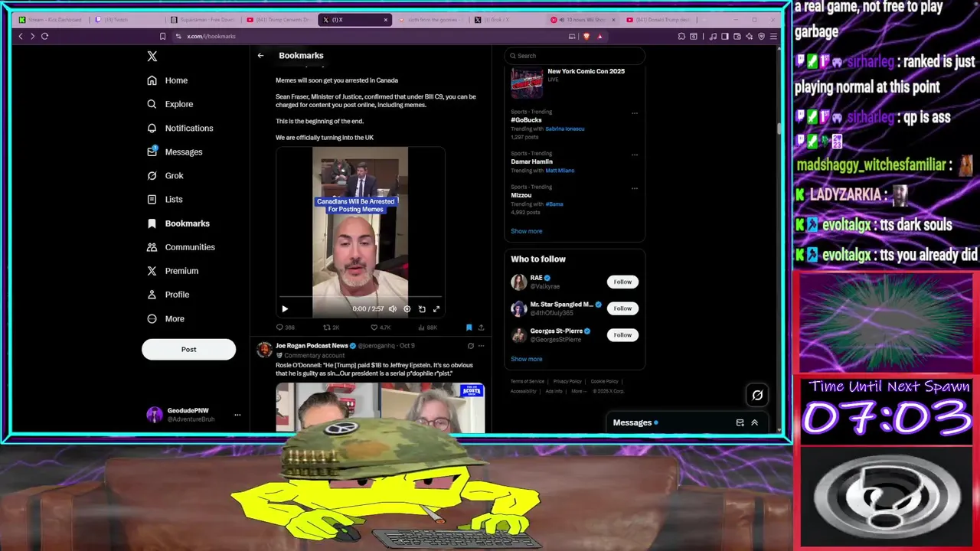980x551 pixels.
Task: Click the video picture-in-picture icon
Action: coord(422,309)
